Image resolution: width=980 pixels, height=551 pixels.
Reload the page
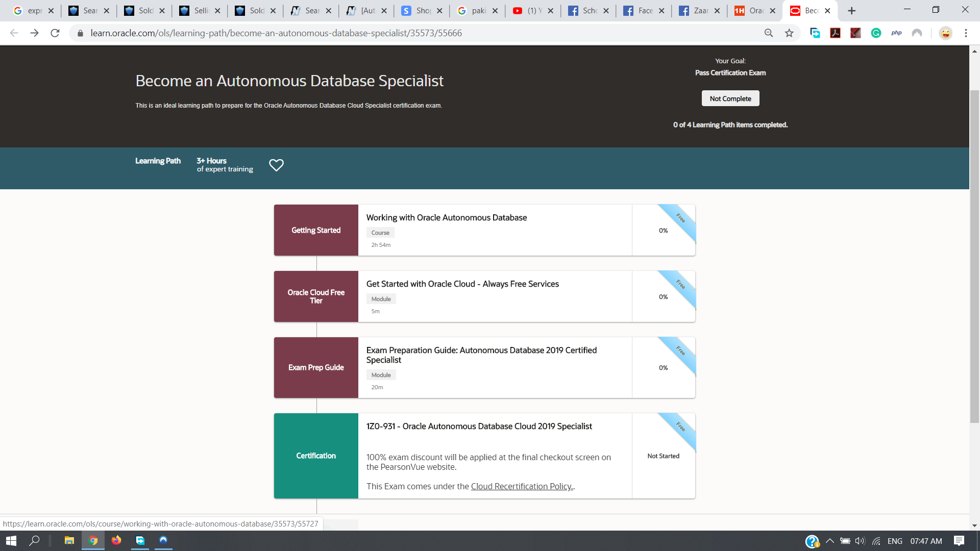[55, 33]
